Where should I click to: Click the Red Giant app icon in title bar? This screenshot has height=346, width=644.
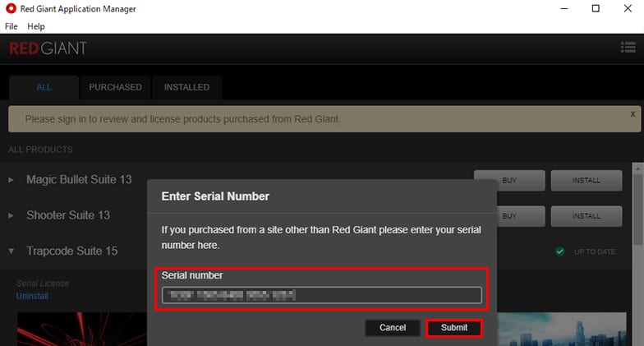pos(11,8)
